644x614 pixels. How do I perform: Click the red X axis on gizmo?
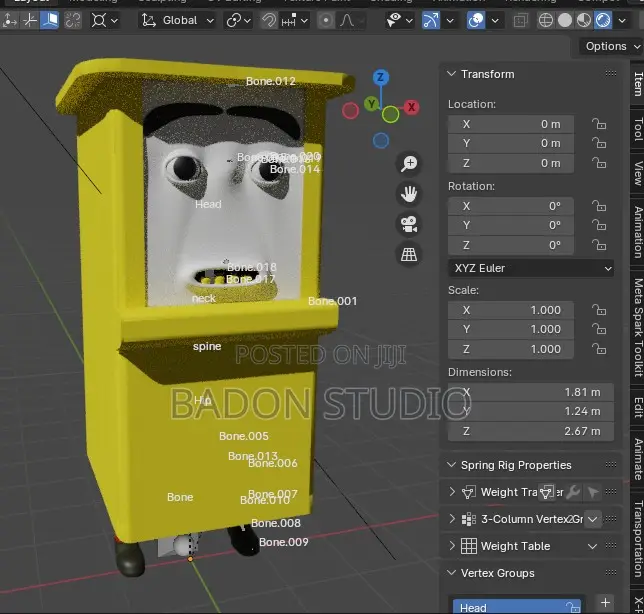(411, 107)
